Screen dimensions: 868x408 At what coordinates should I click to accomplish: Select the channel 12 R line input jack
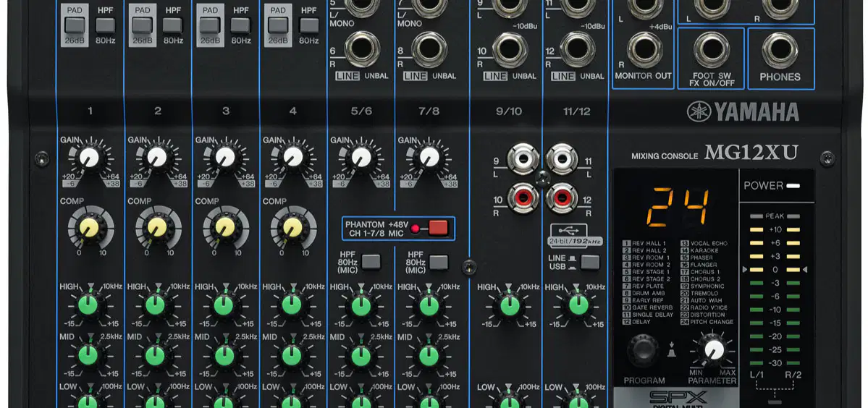pos(578,49)
